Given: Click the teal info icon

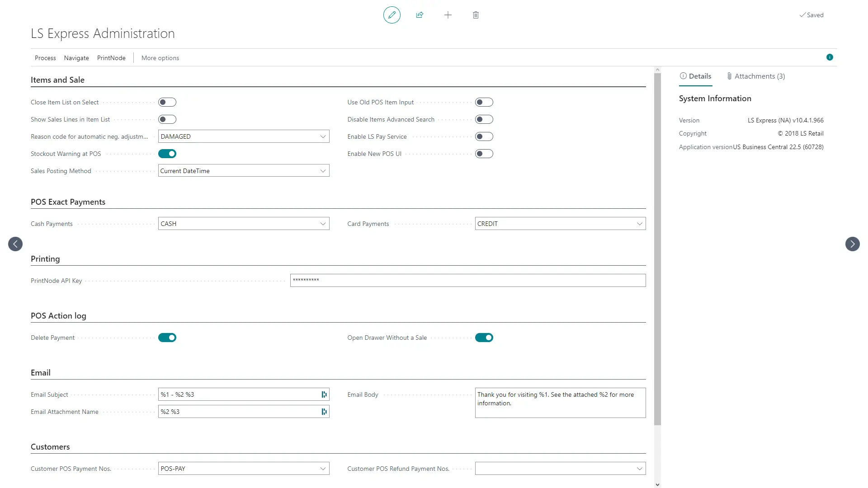Looking at the screenshot, I should tap(830, 57).
